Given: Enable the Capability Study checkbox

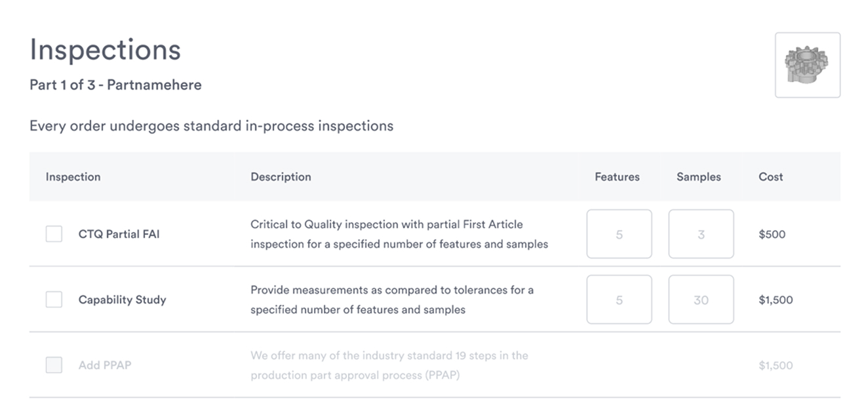Looking at the screenshot, I should (54, 300).
